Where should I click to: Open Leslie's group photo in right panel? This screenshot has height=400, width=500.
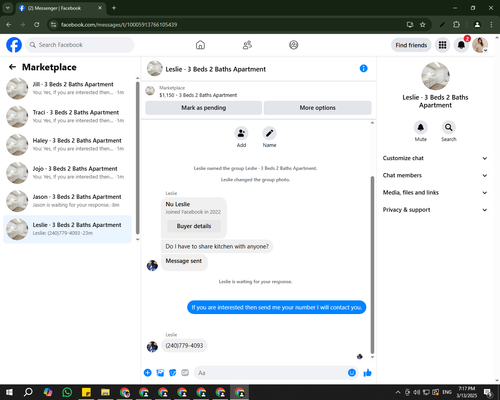pos(435,76)
